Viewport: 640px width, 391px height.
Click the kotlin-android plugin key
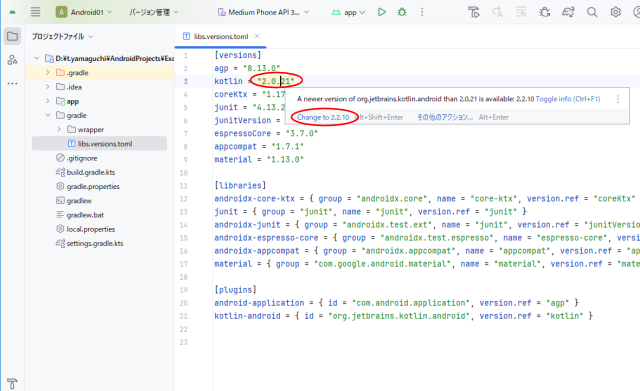coord(247,316)
